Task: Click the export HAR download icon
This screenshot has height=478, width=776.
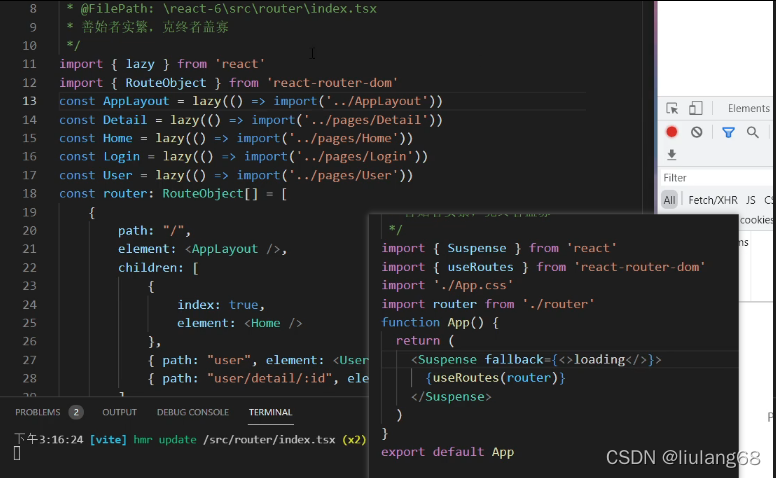Action: [672, 154]
